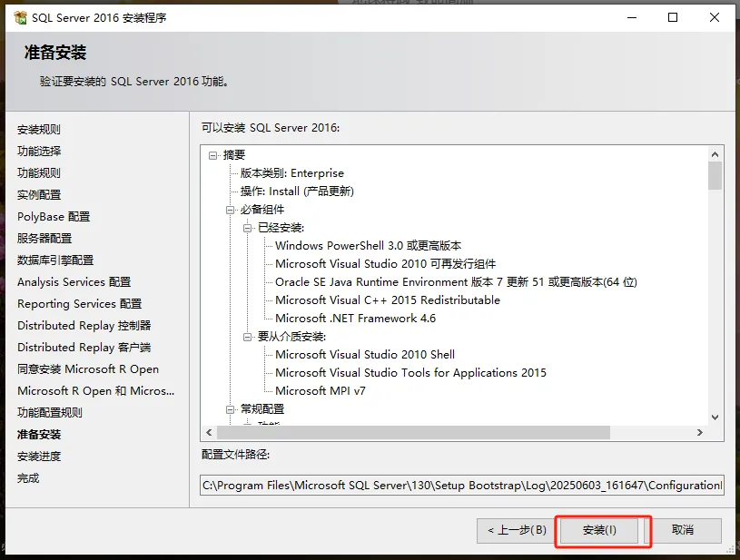Click inside the 配置文件路径 text field
Screen dimensions: 740x560
coord(461,485)
